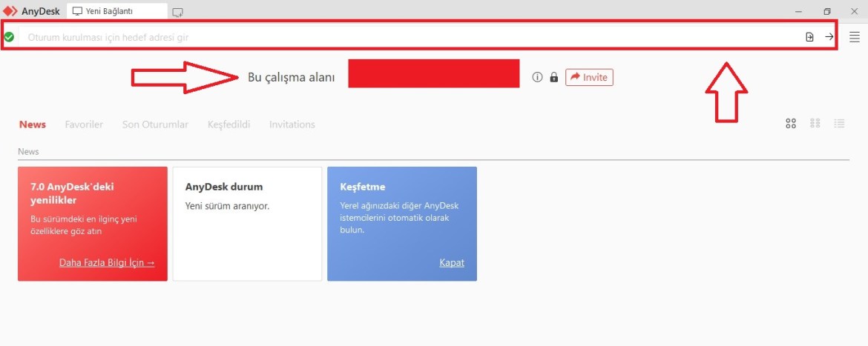Switch to large tile view
Image resolution: width=868 pixels, height=346 pixels.
[x=791, y=123]
